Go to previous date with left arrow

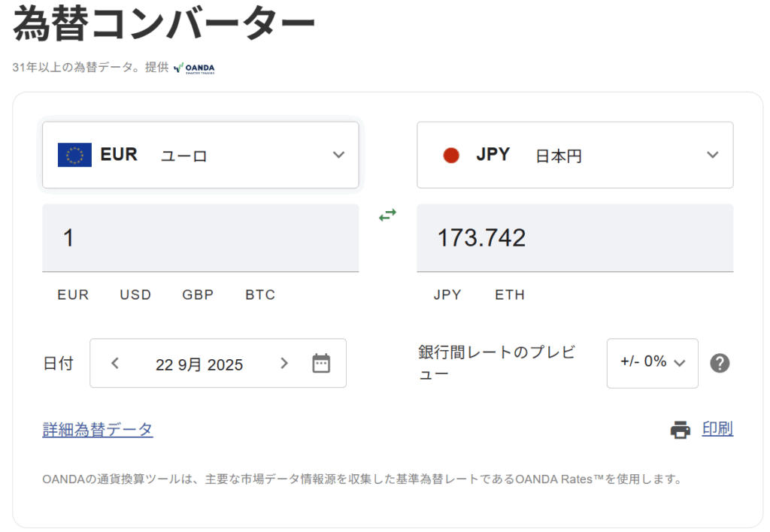click(x=115, y=364)
